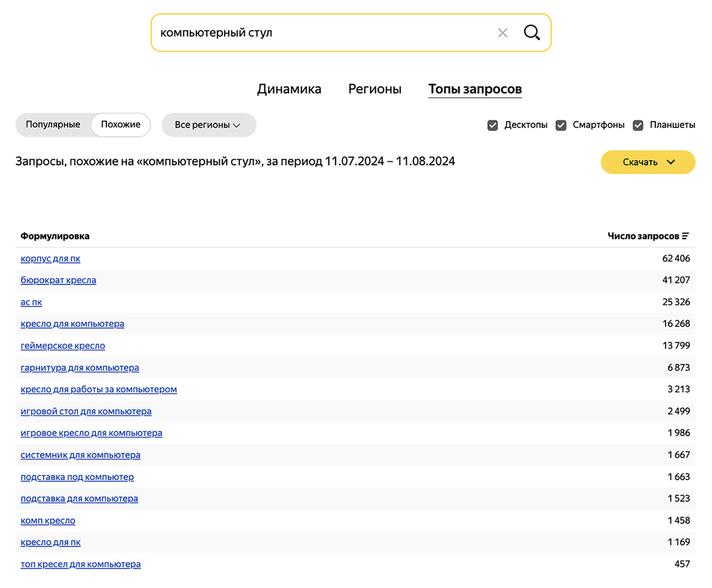Open подставка для компьютера link
712x588 pixels.
79,499
